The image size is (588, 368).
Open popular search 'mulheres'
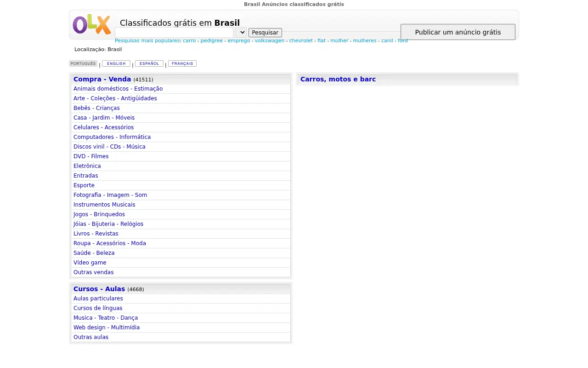click(365, 41)
